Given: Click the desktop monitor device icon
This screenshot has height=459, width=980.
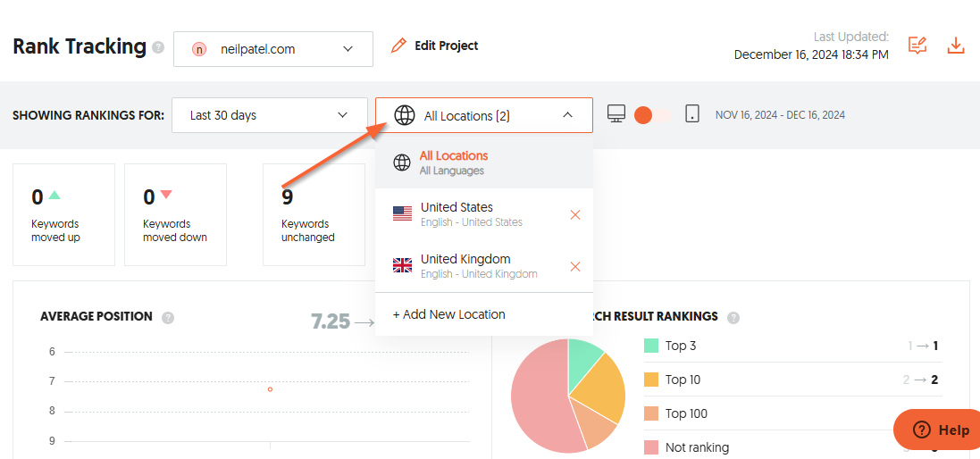Looking at the screenshot, I should 616,114.
